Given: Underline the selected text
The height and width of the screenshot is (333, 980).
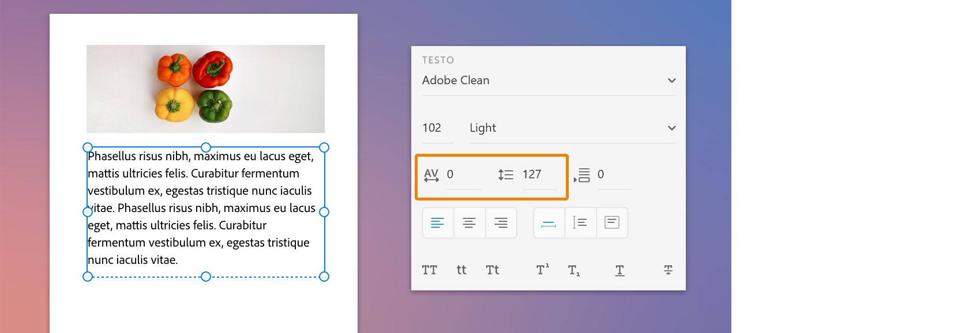Looking at the screenshot, I should pos(619,270).
